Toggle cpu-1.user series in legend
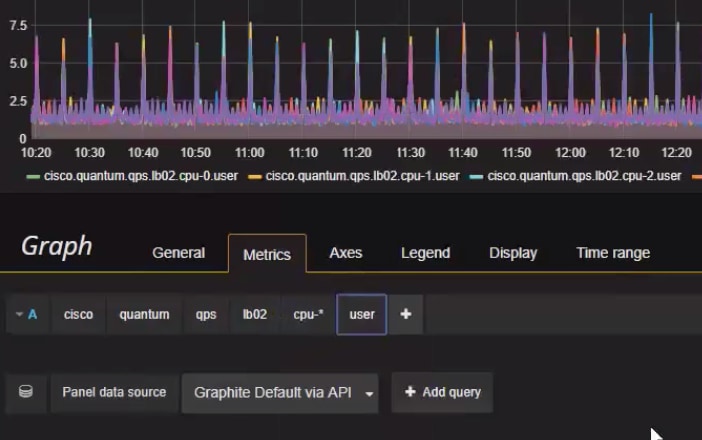The height and width of the screenshot is (440, 702). pos(363,176)
